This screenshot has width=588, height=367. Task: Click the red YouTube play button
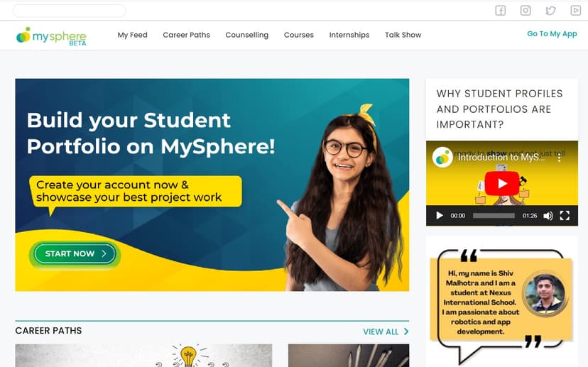click(502, 183)
